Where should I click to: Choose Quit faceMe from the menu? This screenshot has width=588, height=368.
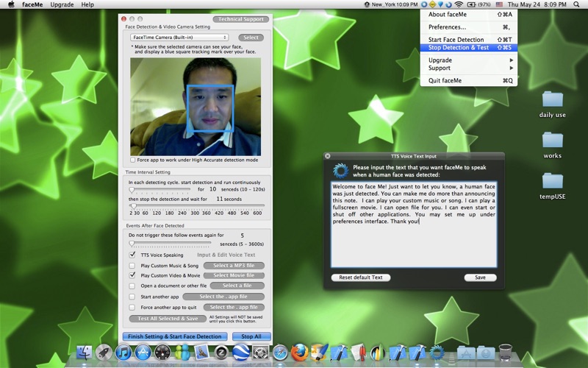coord(469,80)
